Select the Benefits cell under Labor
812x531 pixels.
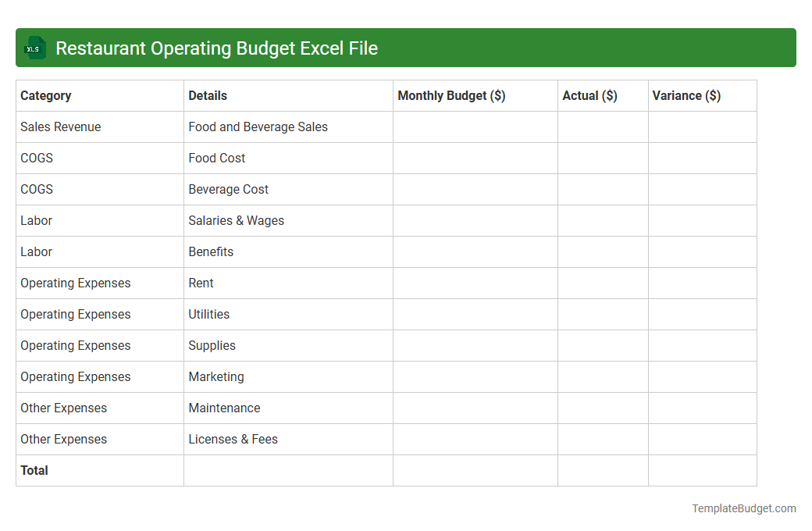click(x=211, y=251)
